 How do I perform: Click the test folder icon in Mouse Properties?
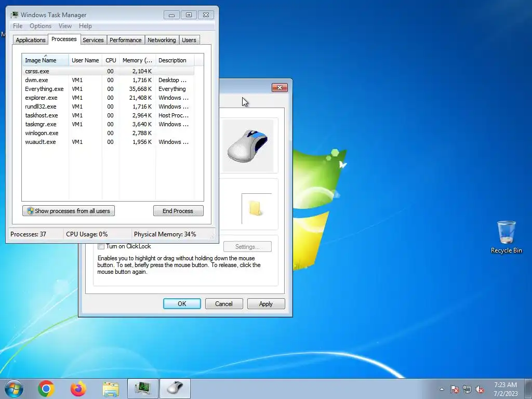[256, 208]
